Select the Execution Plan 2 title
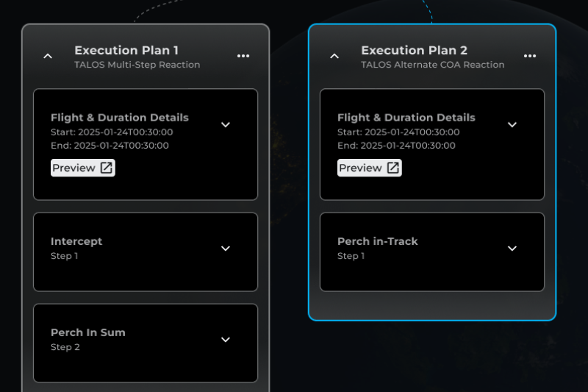This screenshot has width=588, height=392. coord(414,50)
